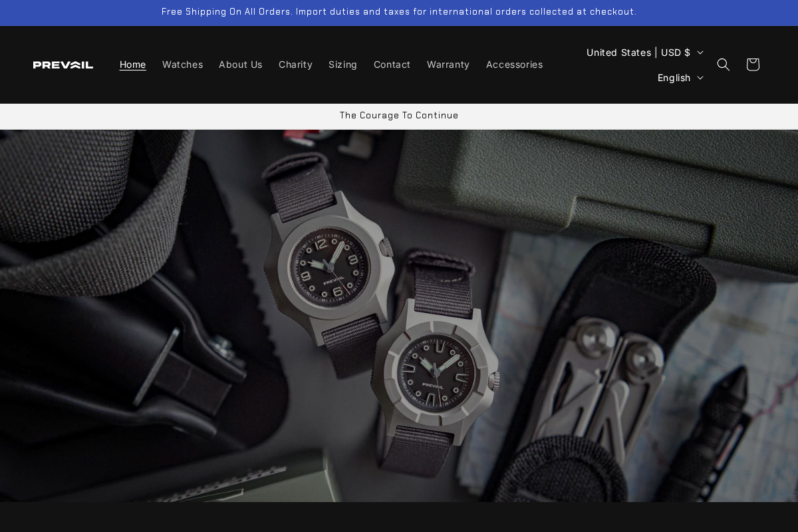Click the PREVAIL wordmark in the header
The image size is (798, 532).
point(63,65)
